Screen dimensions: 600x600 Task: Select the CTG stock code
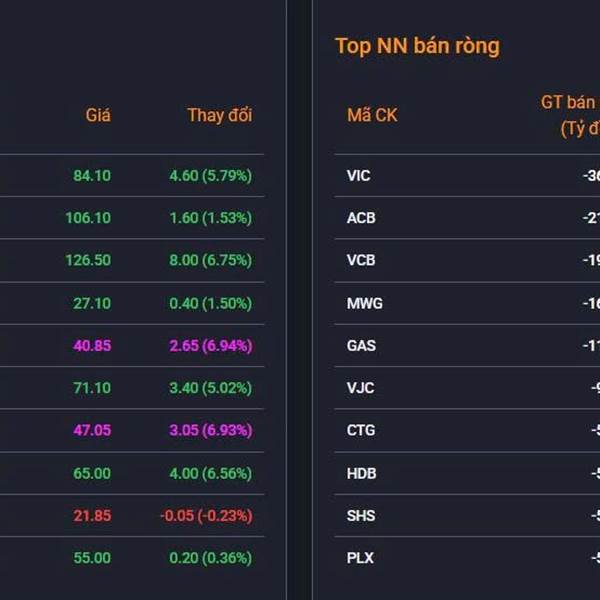(360, 430)
